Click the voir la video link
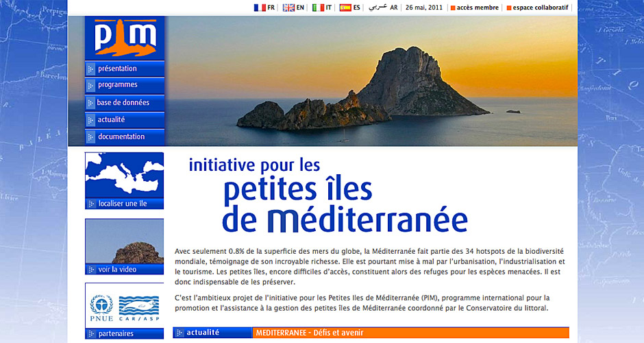This screenshot has height=343, width=644. (x=117, y=270)
